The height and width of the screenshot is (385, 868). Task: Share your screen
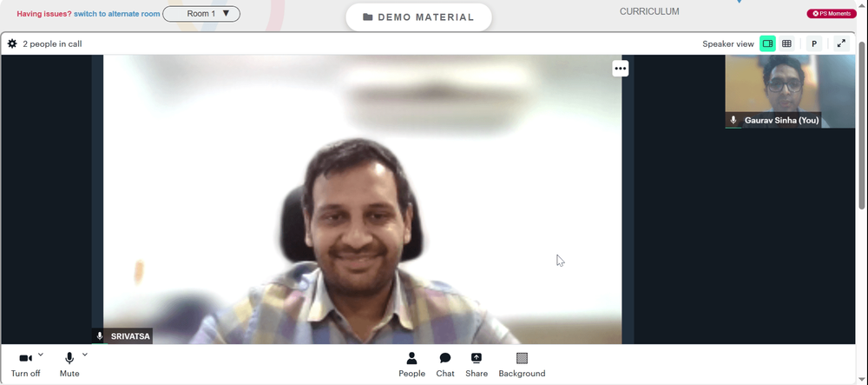pyautogui.click(x=477, y=364)
